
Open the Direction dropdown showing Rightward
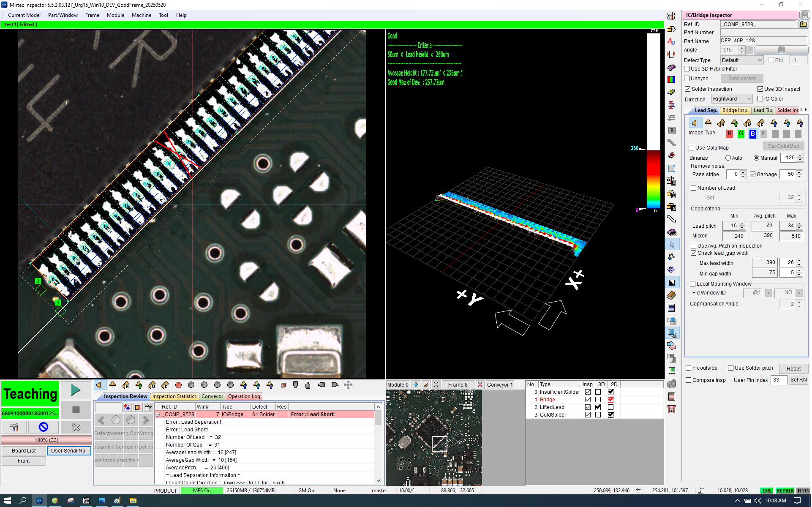tap(732, 99)
